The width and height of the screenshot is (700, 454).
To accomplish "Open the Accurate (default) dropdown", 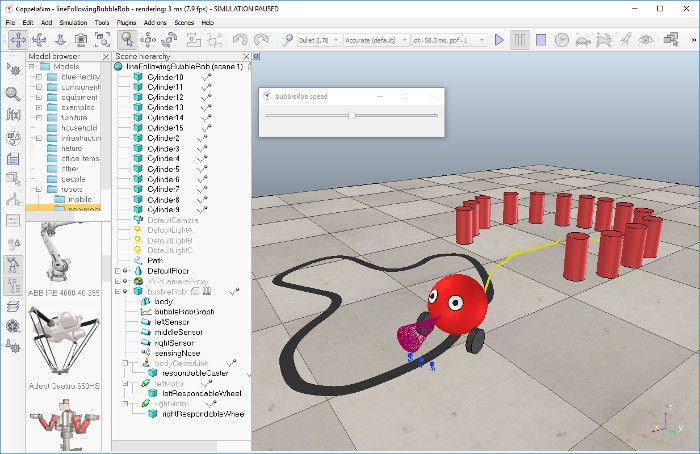I will click(375, 40).
